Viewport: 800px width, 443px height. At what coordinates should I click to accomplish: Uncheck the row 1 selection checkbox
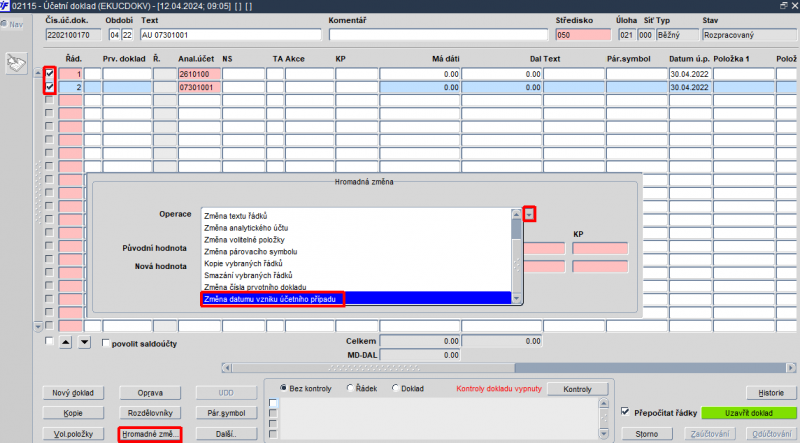click(49, 73)
